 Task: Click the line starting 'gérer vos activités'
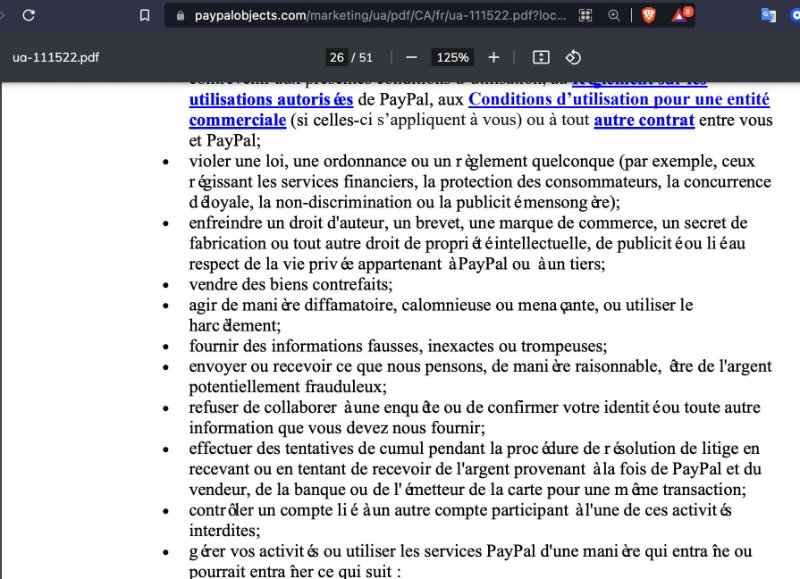470,551
